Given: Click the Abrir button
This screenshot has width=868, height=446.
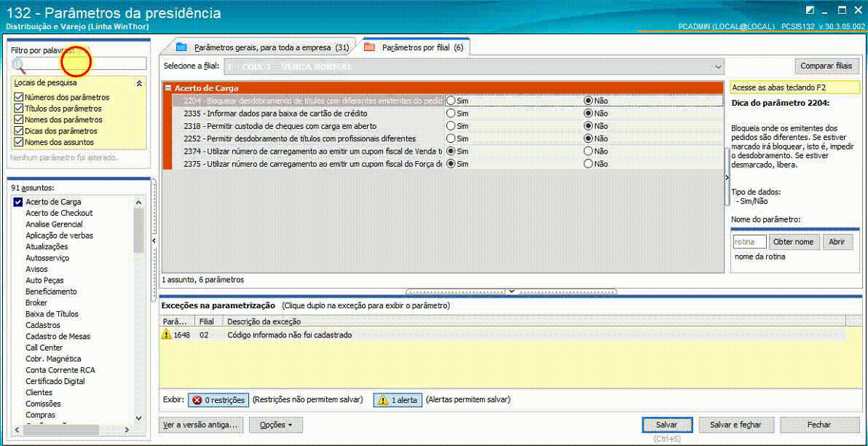Looking at the screenshot, I should tap(837, 242).
